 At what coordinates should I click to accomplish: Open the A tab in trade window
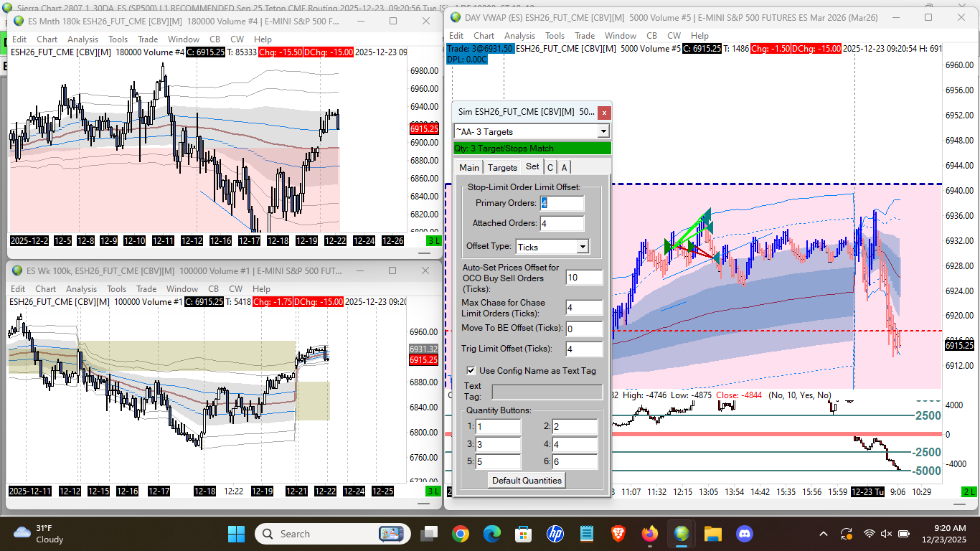coord(565,167)
